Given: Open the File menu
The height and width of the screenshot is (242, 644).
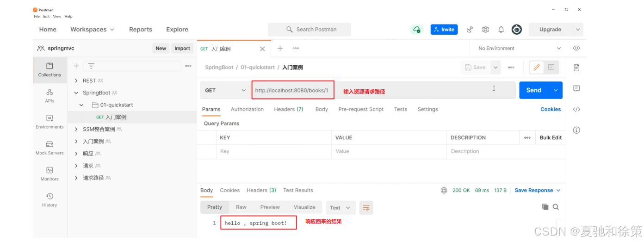Looking at the screenshot, I should [37, 16].
